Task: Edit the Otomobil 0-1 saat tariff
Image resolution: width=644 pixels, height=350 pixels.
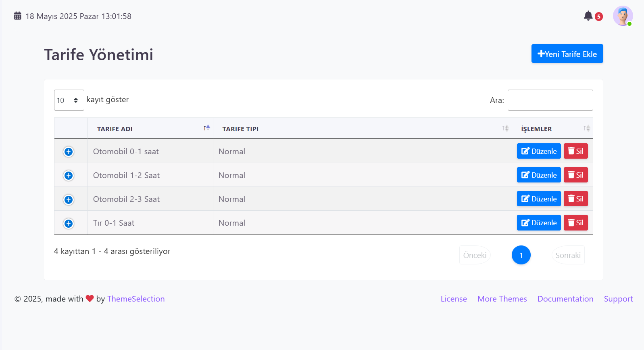Action: pyautogui.click(x=539, y=151)
